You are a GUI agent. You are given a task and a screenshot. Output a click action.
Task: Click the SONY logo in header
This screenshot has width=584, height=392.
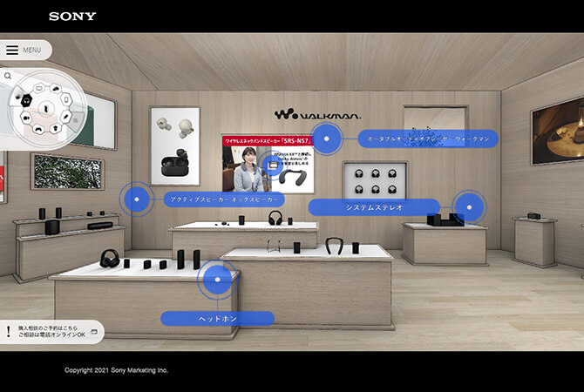72,16
